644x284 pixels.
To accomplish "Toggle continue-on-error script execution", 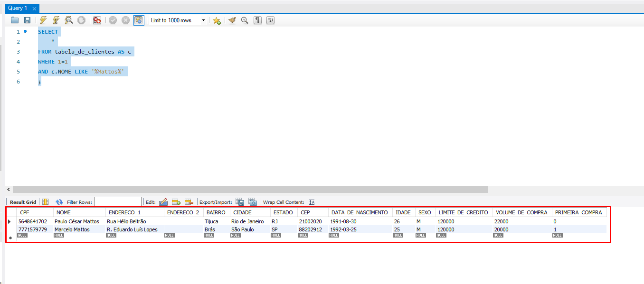I will pyautogui.click(x=97, y=20).
